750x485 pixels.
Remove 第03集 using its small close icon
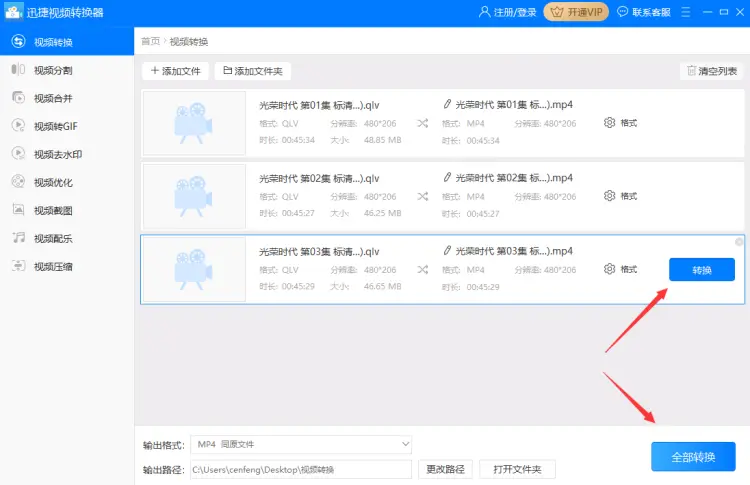click(x=739, y=242)
